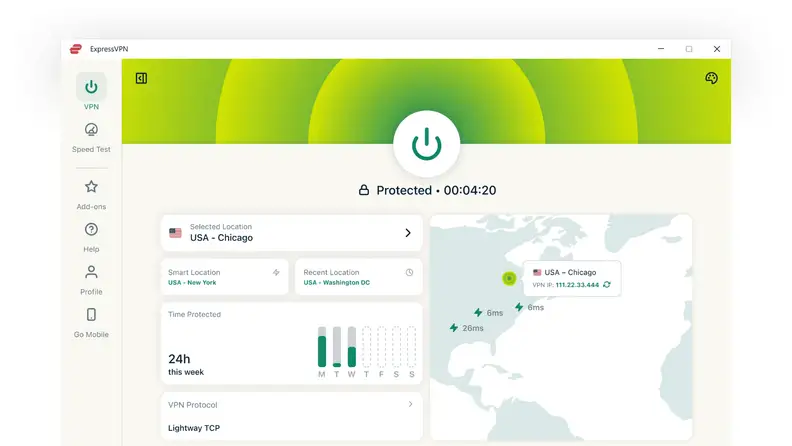Open the VPN section in sidebar

tap(91, 92)
